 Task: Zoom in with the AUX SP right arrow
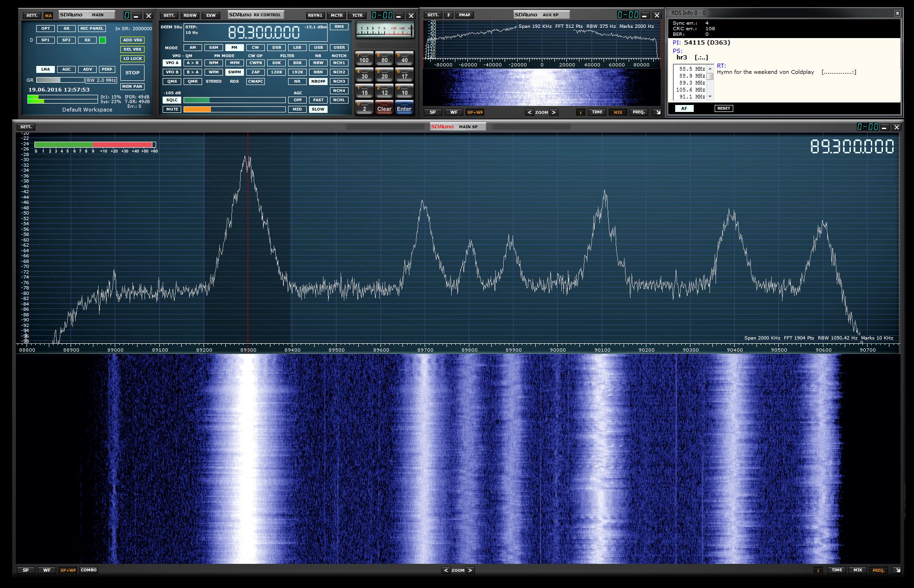[x=554, y=112]
